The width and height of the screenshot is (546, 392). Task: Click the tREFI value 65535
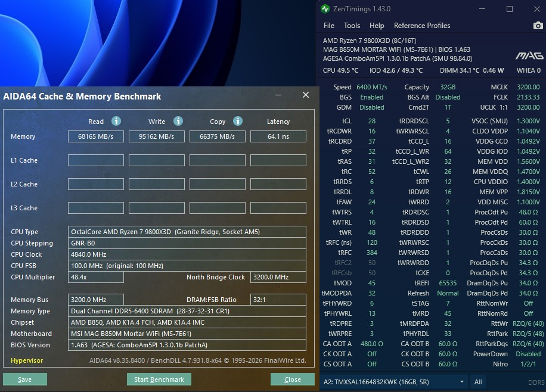[x=448, y=283]
